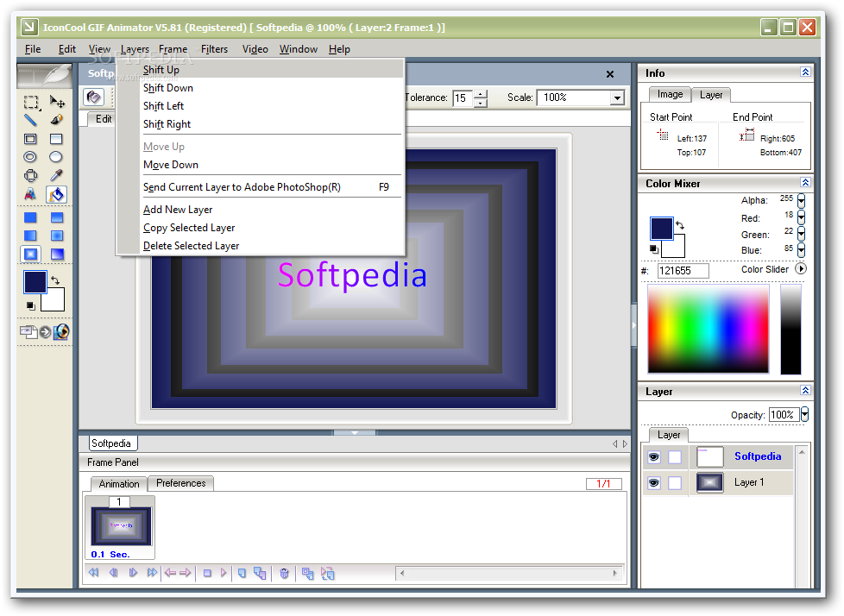Reset default colors with small black-white squares in toolbox

[x=31, y=305]
